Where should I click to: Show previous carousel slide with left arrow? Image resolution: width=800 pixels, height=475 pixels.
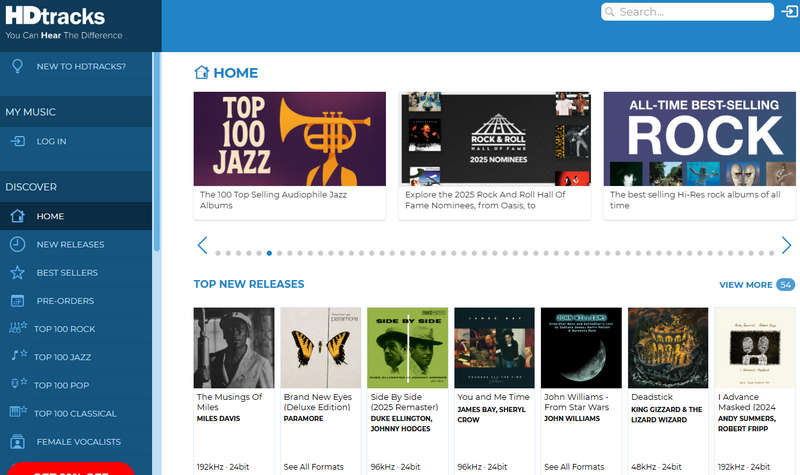[x=202, y=245]
